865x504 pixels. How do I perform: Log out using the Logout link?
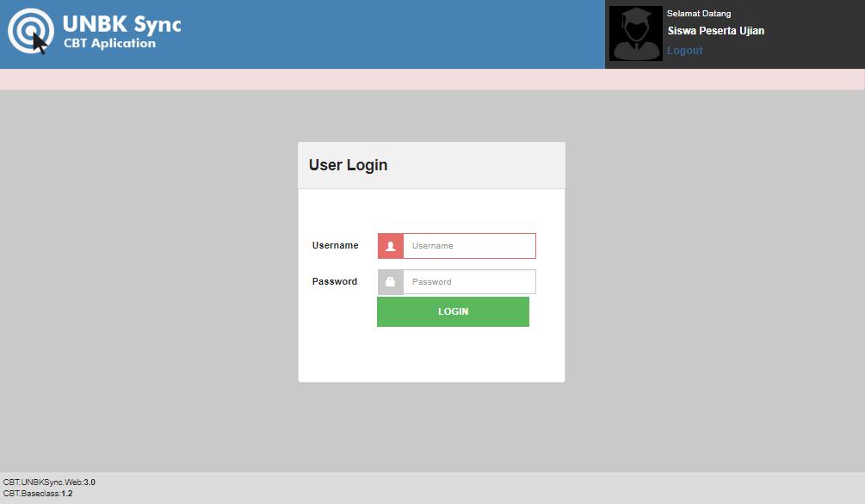click(x=684, y=51)
